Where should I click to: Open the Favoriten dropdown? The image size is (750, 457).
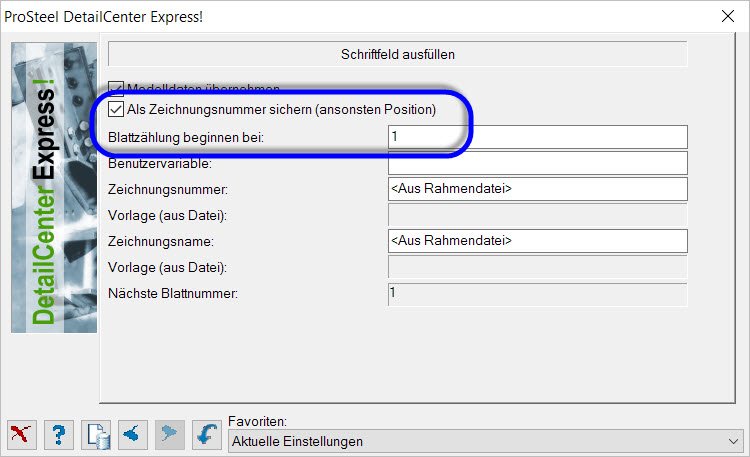tap(486, 441)
